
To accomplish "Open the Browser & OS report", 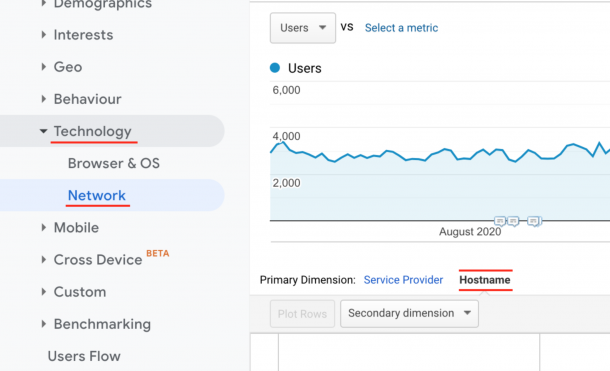I will tap(114, 163).
